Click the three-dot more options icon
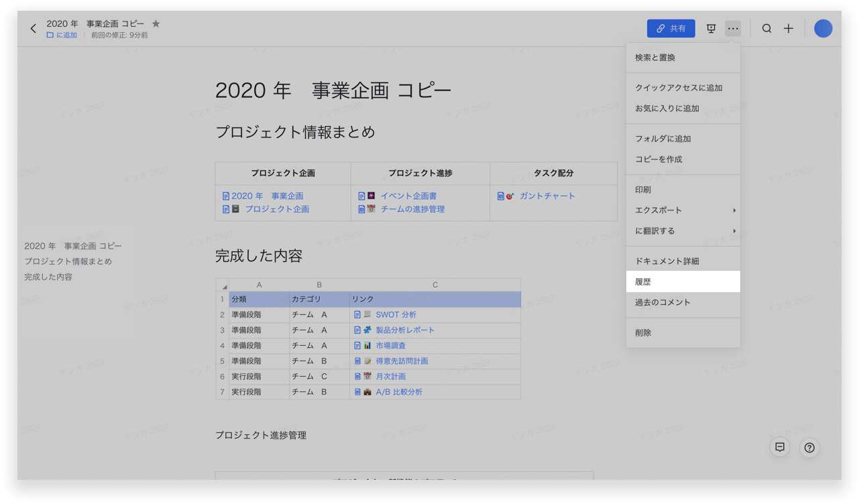Screen dimensions: 859x504 (x=733, y=29)
